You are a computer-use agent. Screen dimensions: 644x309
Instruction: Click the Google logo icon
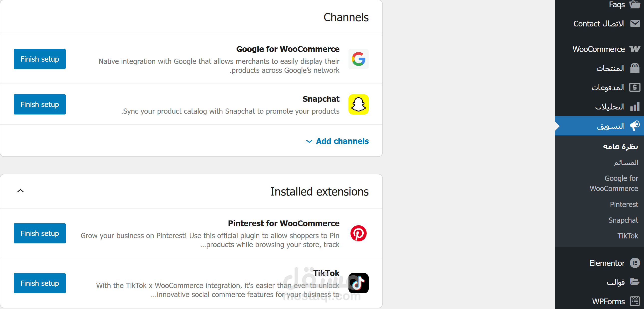[x=358, y=59]
